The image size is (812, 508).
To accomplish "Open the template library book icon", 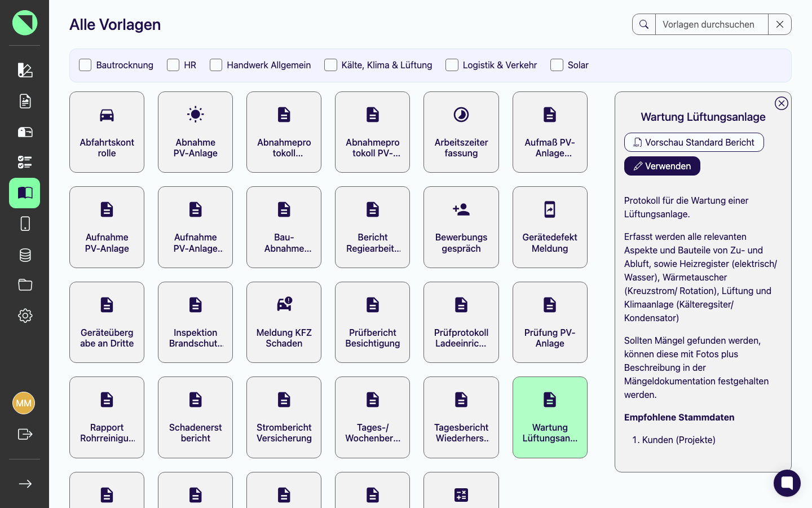I will coord(25,193).
